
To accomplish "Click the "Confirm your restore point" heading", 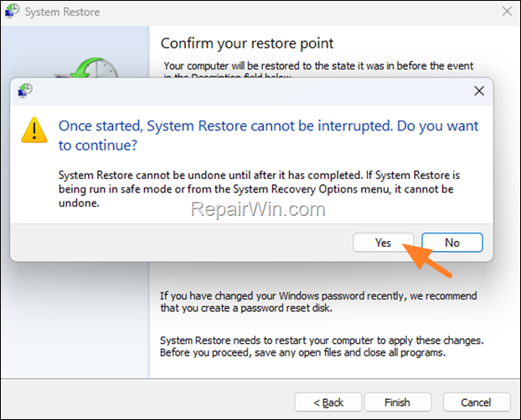I will 247,44.
